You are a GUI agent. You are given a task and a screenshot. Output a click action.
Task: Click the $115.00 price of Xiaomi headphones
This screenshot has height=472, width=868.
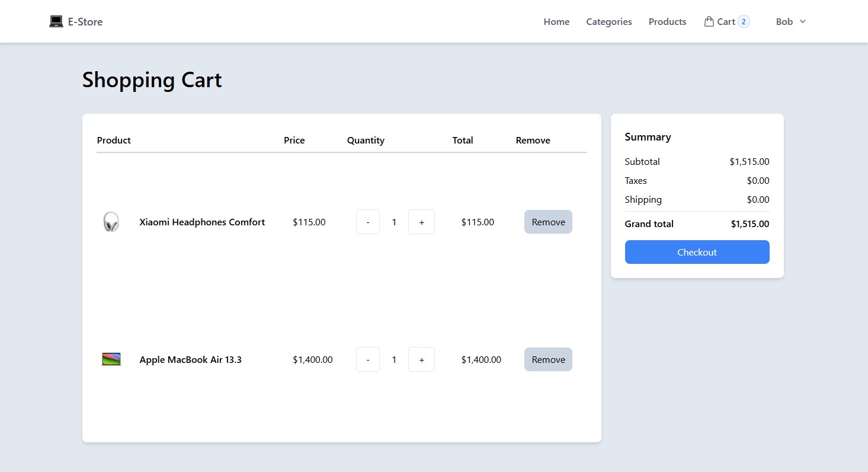(x=309, y=222)
